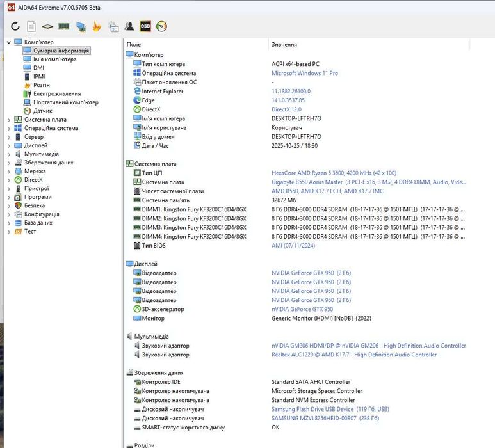Select the Тест tree item
The width and height of the screenshot is (495, 448).
[x=30, y=231]
